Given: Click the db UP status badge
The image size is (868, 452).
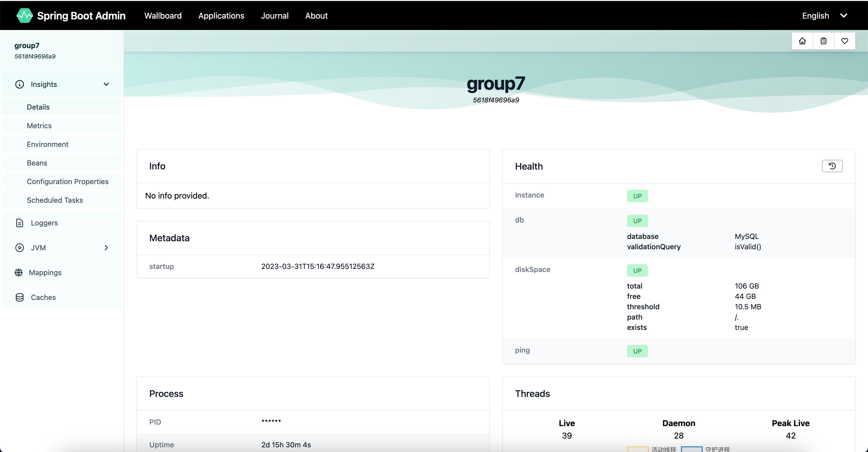Looking at the screenshot, I should point(637,220).
